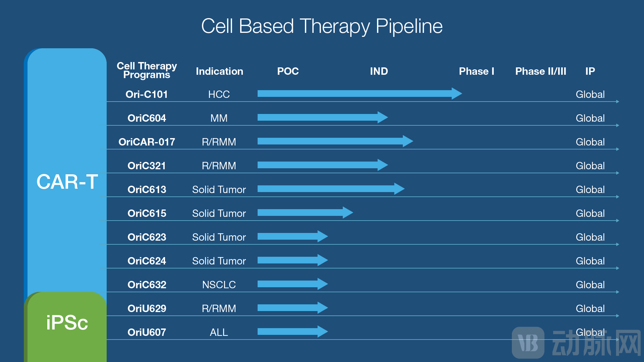
Task: Click the Cell Therapy Programs column header
Action: (x=147, y=70)
